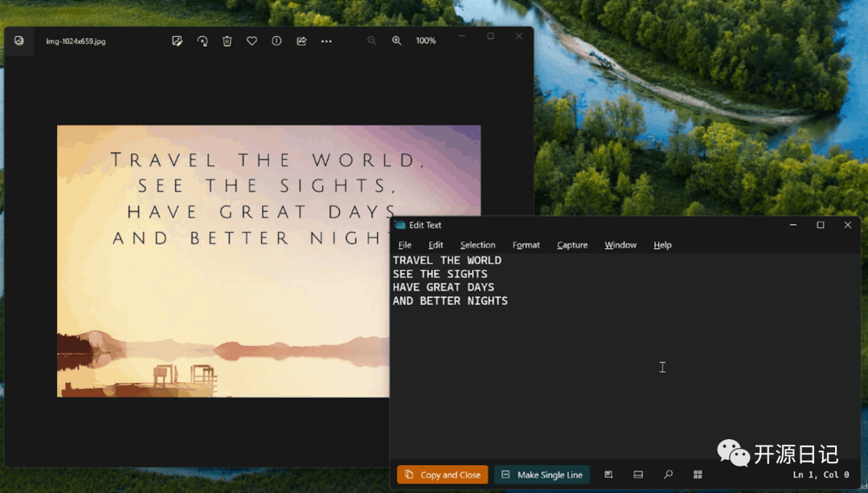The width and height of the screenshot is (868, 493).
Task: Open the Capture menu
Action: pos(571,245)
